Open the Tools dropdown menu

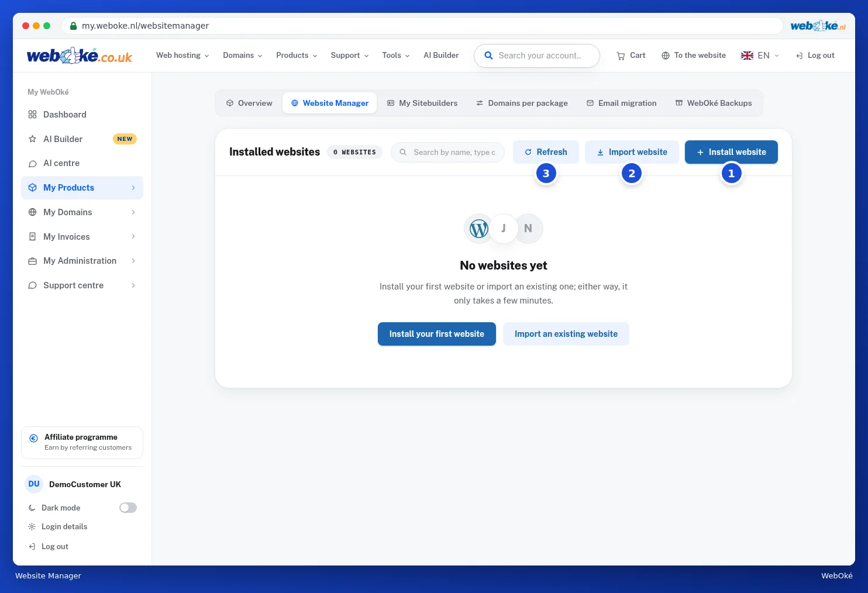(396, 56)
